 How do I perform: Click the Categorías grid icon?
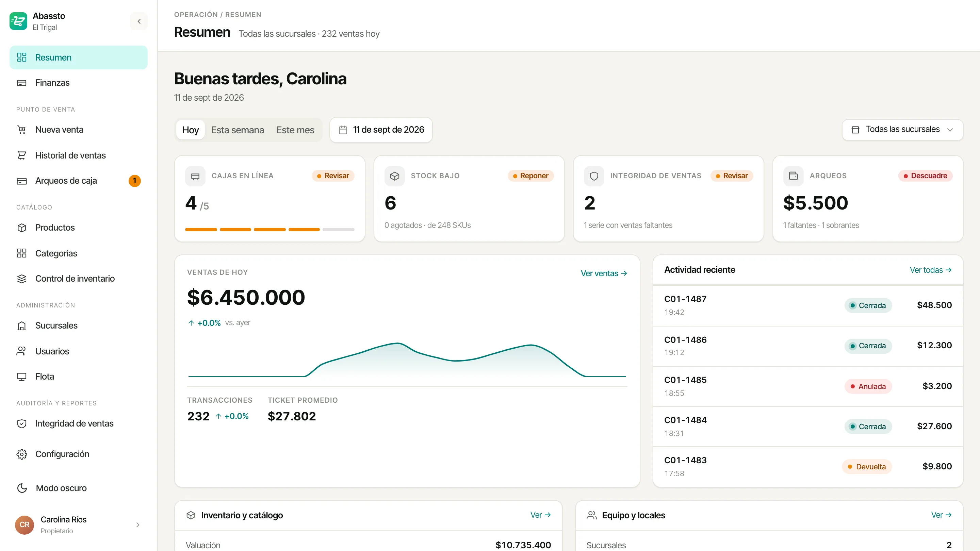point(22,253)
